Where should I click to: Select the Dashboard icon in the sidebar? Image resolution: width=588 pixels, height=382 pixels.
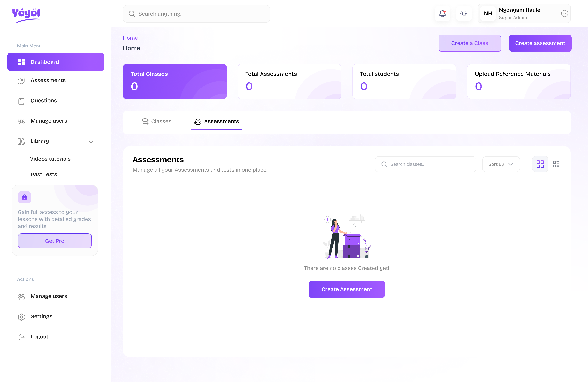[21, 62]
